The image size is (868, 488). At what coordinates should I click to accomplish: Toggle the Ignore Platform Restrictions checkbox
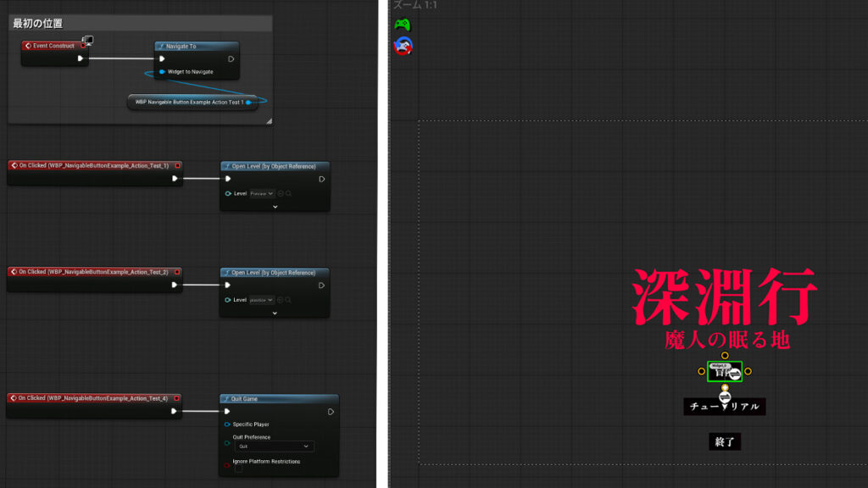(238, 469)
